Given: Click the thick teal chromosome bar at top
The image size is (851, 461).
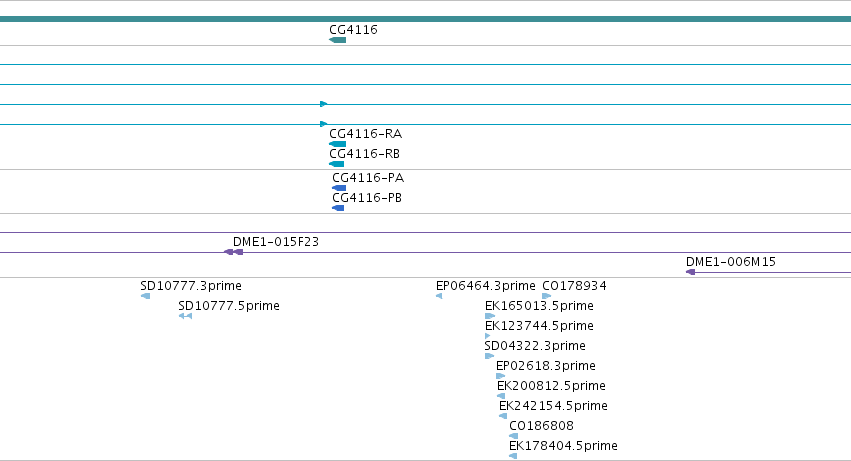Looking at the screenshot, I should click(x=426, y=19).
